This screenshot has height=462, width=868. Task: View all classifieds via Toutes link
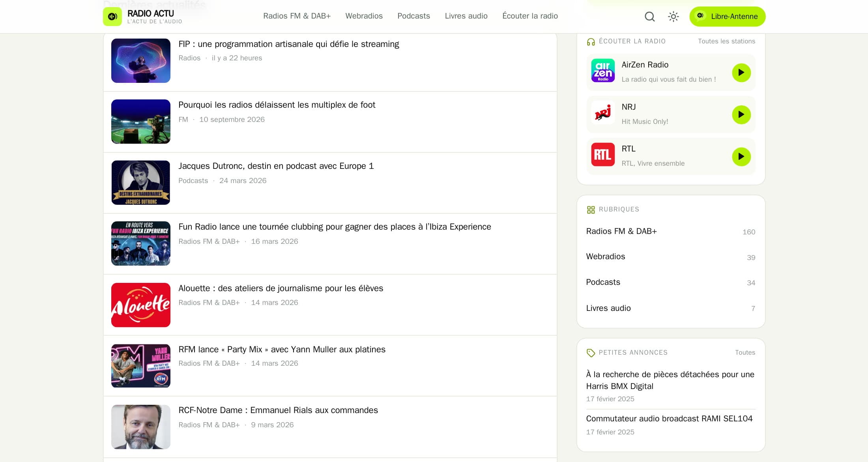tap(745, 353)
